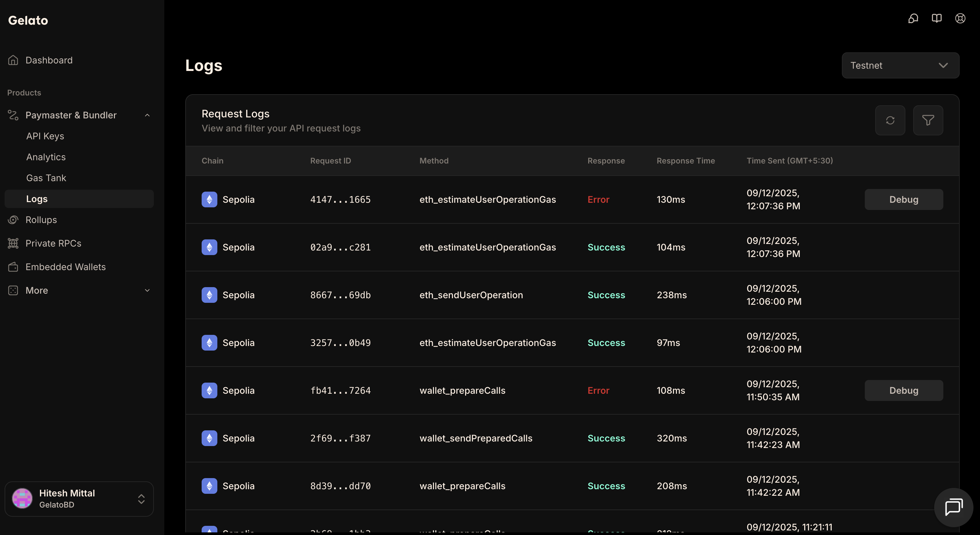Image resolution: width=980 pixels, height=535 pixels.
Task: Click Sepolia chain icon for request 2f69...f387
Action: tap(209, 438)
